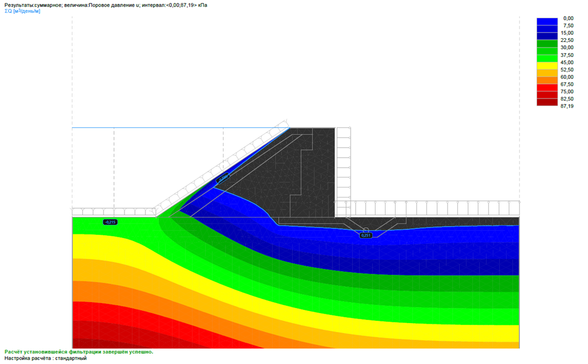Click the results header text with interval
The image size is (588, 364).
pyautogui.click(x=105, y=5)
